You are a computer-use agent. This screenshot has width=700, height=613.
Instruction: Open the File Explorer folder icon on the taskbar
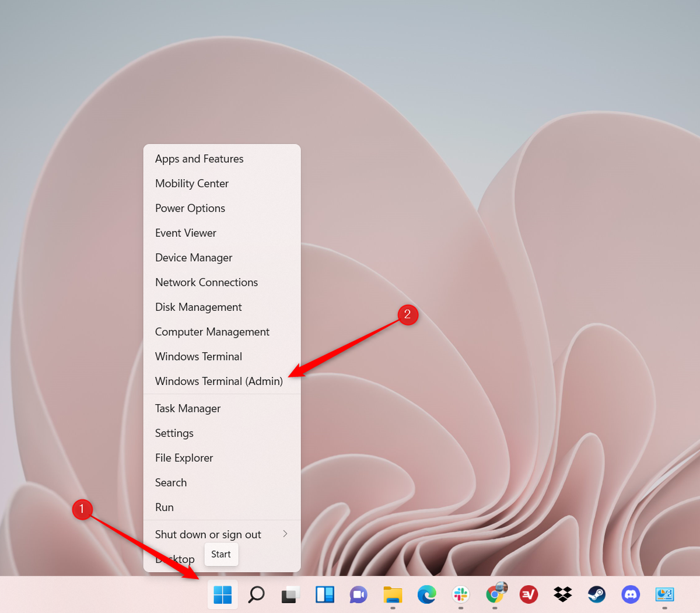[393, 595]
